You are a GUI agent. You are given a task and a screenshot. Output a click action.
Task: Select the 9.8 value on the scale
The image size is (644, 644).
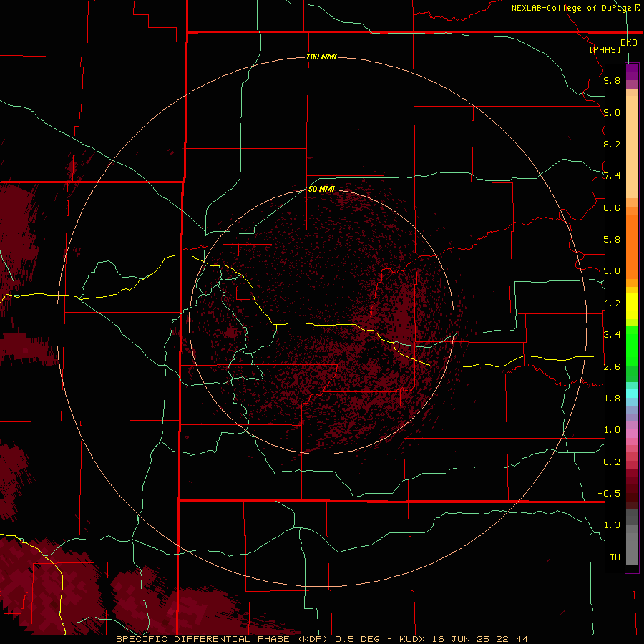pyautogui.click(x=612, y=80)
